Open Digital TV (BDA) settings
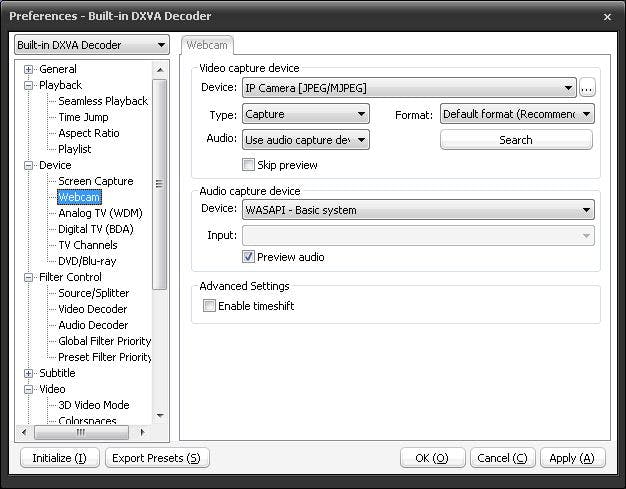The width and height of the screenshot is (626, 489). tap(96, 229)
